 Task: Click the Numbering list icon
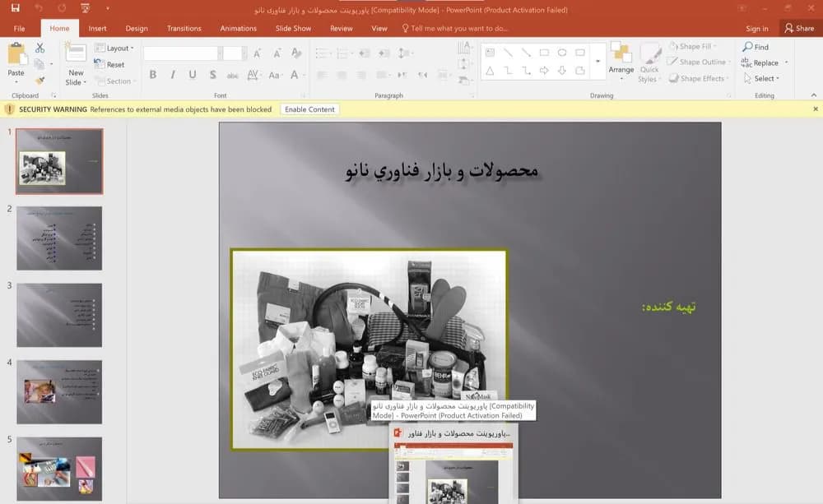coord(344,53)
